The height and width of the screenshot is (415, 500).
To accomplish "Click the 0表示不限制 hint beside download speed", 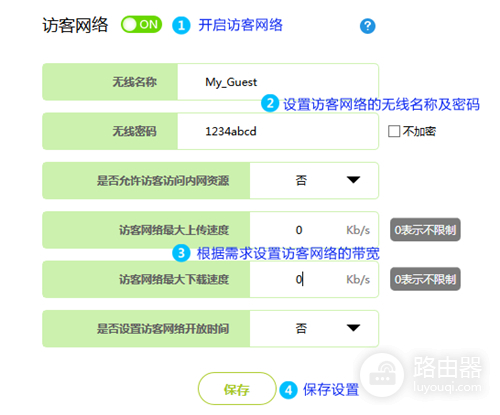I will pos(425,279).
